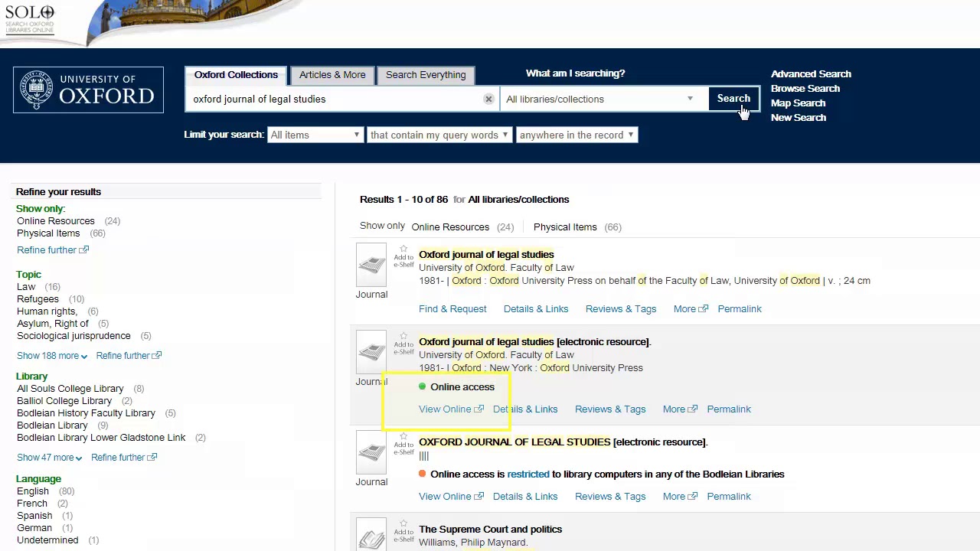980x551 pixels.
Task: Open the All items limit dropdown
Action: [315, 135]
